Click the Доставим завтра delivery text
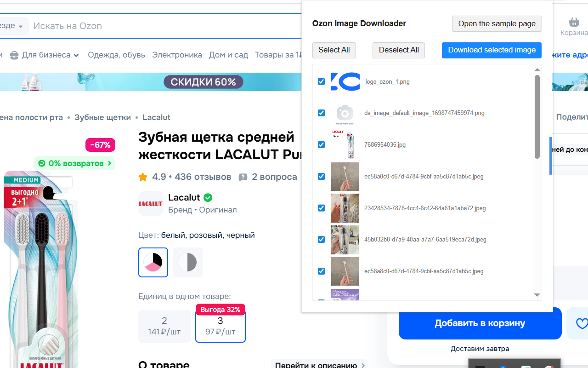 point(480,349)
